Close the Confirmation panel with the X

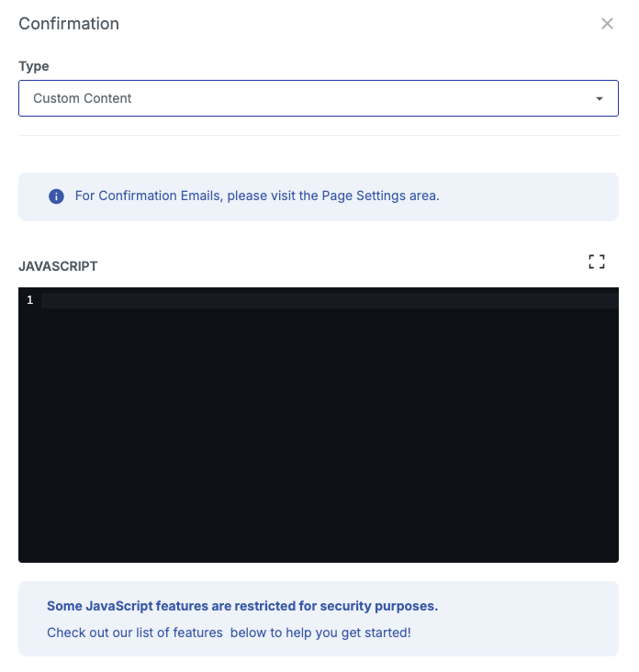point(607,24)
